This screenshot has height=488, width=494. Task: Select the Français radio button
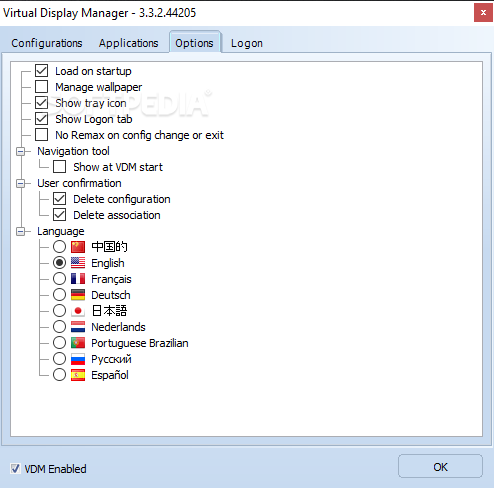click(x=59, y=279)
